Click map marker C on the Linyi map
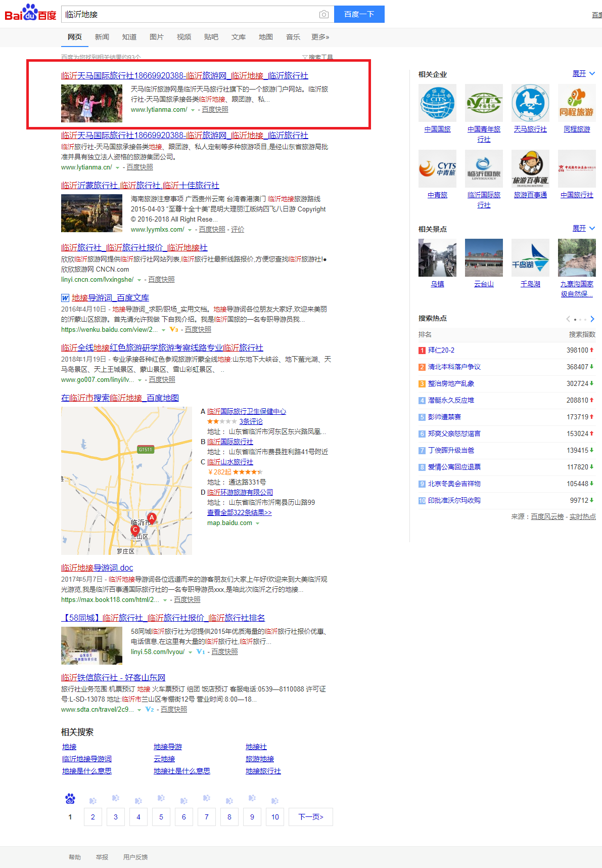602x868 pixels. click(135, 530)
